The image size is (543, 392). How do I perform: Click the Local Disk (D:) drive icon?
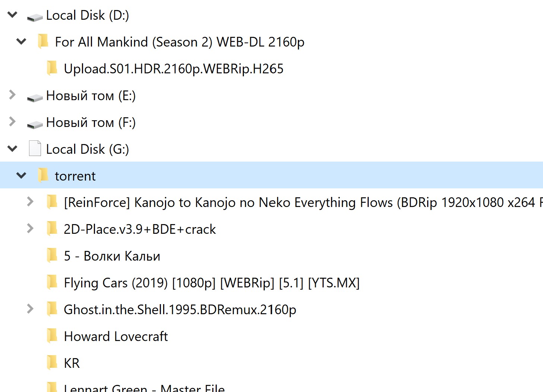click(35, 17)
